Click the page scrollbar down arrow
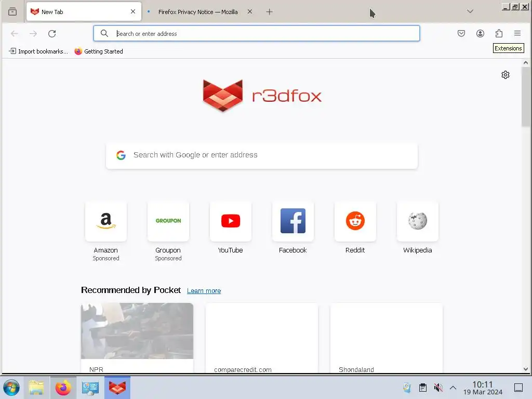Image resolution: width=532 pixels, height=399 pixels. [526, 369]
